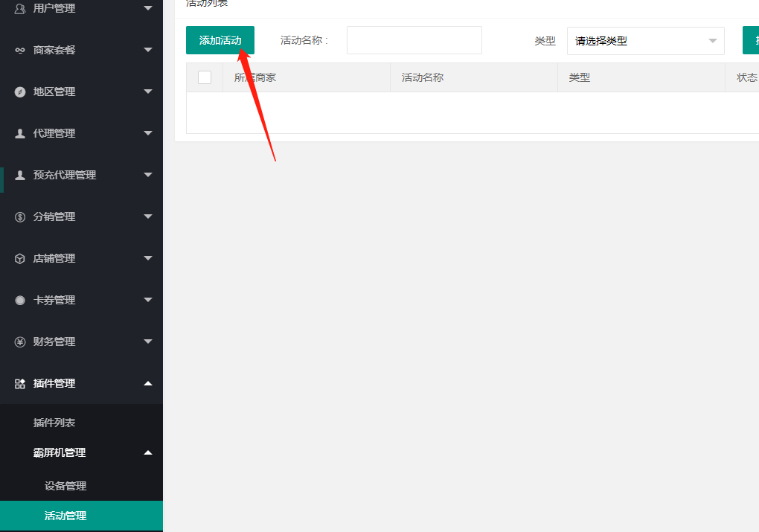Open 商家套餐 menu item
This screenshot has width=759, height=532.
point(81,50)
